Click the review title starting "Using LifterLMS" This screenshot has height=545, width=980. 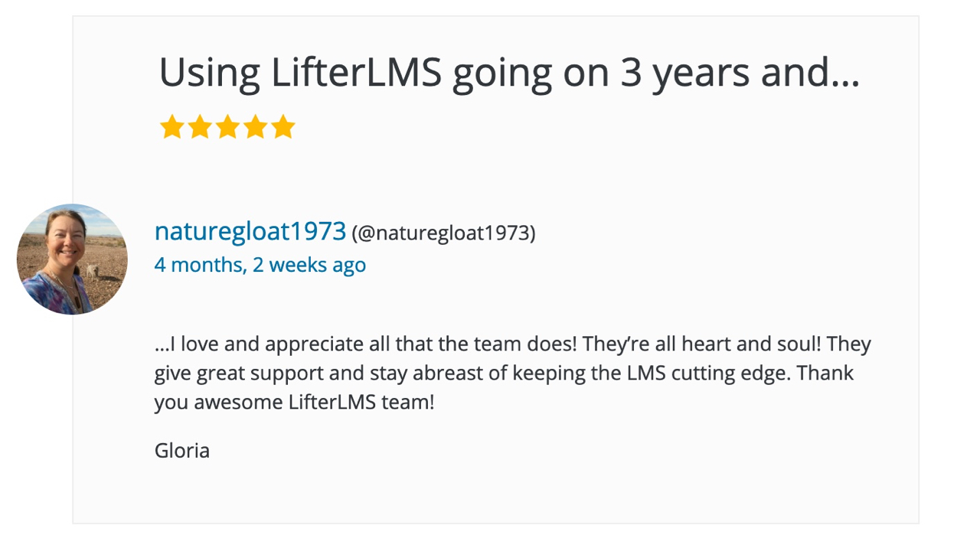click(509, 73)
